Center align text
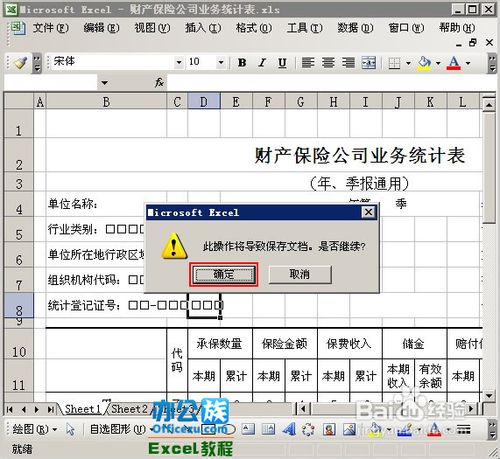This screenshot has height=459, width=500. [x=328, y=62]
